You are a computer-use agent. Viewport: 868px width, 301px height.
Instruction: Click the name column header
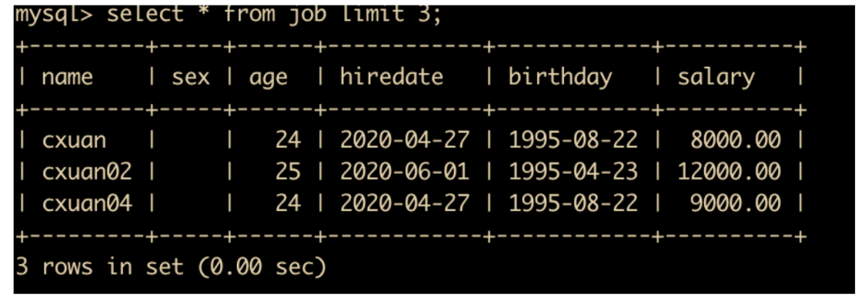coord(67,77)
